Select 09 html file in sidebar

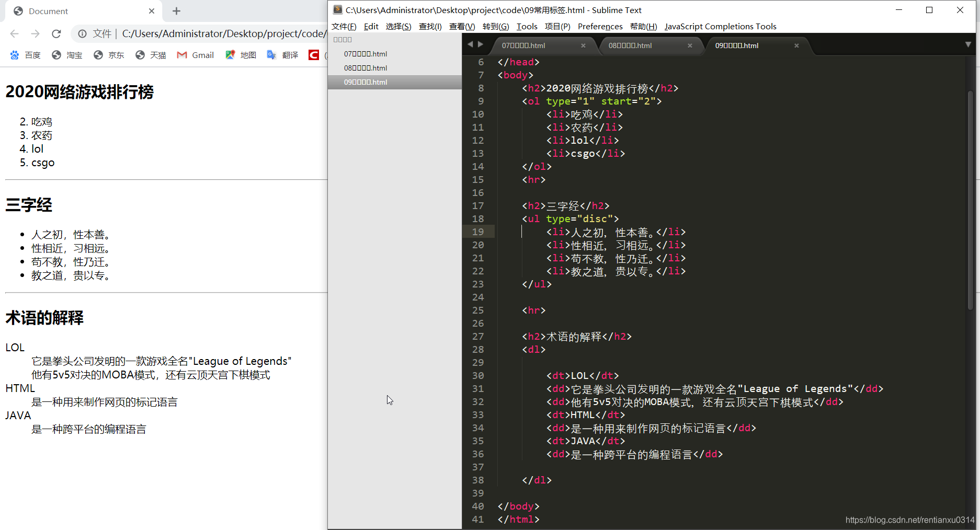point(395,82)
